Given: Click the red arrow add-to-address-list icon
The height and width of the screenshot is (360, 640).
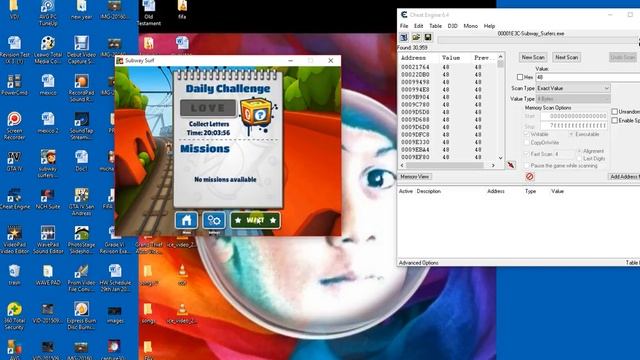Looking at the screenshot, I should [511, 165].
